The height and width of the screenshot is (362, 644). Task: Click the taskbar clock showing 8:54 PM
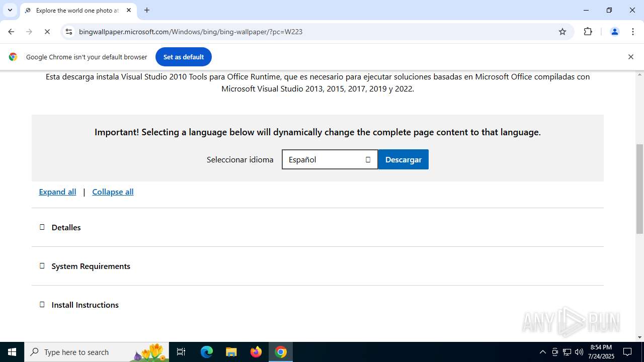(601, 352)
